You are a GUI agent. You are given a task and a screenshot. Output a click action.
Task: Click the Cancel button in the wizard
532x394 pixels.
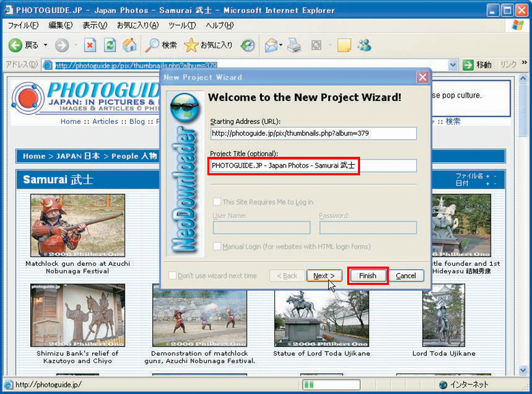click(x=406, y=275)
